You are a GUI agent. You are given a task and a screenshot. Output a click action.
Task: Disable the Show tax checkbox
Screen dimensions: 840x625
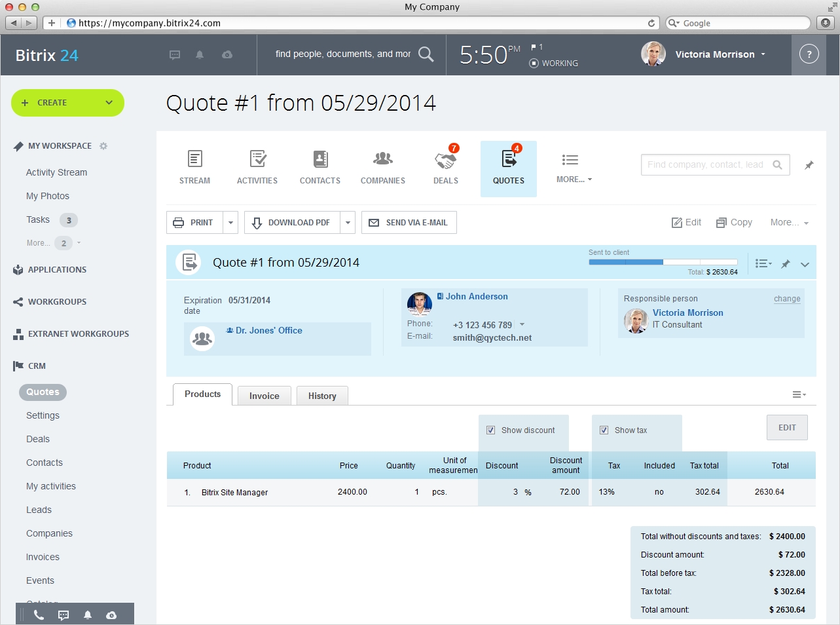[x=604, y=430]
